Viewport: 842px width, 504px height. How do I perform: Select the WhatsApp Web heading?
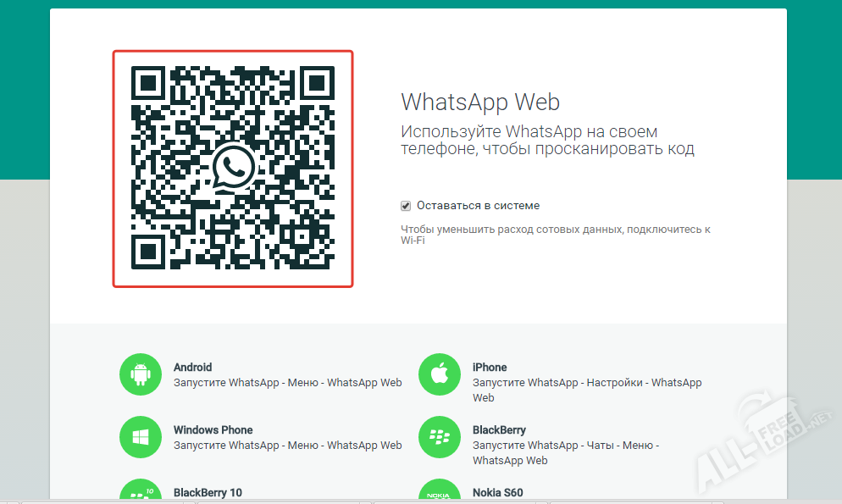480,102
